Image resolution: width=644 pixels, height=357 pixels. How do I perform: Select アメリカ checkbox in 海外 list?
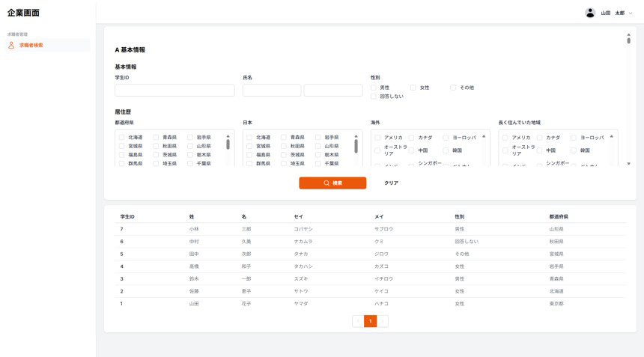click(x=377, y=138)
